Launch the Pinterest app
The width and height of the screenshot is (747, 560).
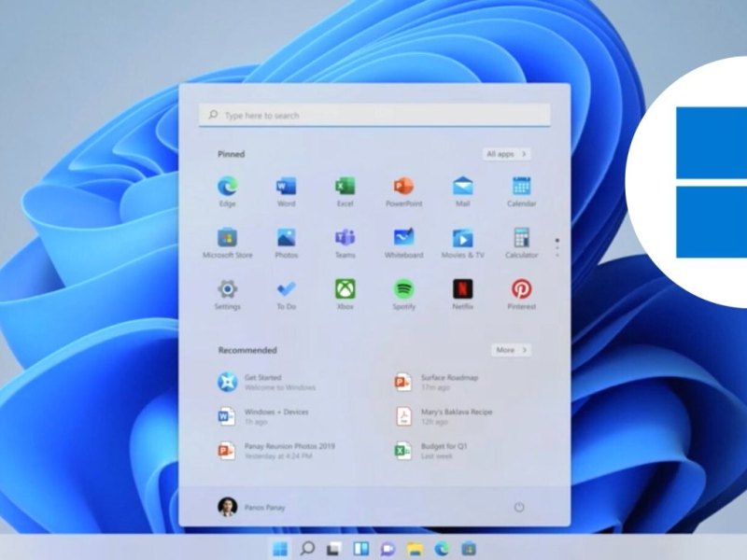522,294
